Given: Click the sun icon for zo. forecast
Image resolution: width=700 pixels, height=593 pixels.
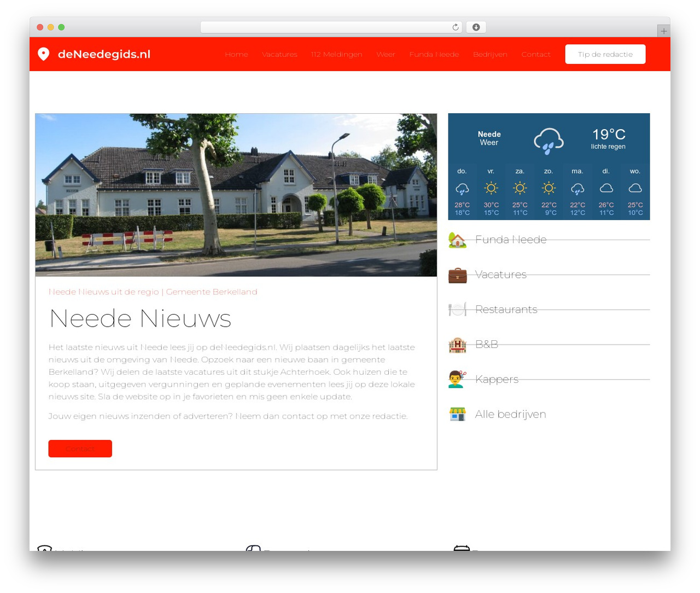Looking at the screenshot, I should coord(549,188).
